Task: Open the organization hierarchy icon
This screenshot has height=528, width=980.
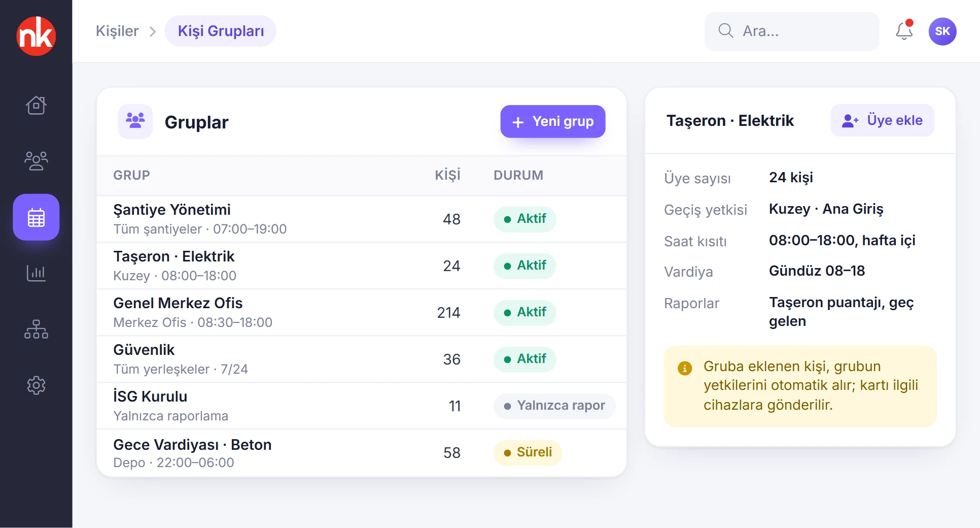Action: [36, 329]
